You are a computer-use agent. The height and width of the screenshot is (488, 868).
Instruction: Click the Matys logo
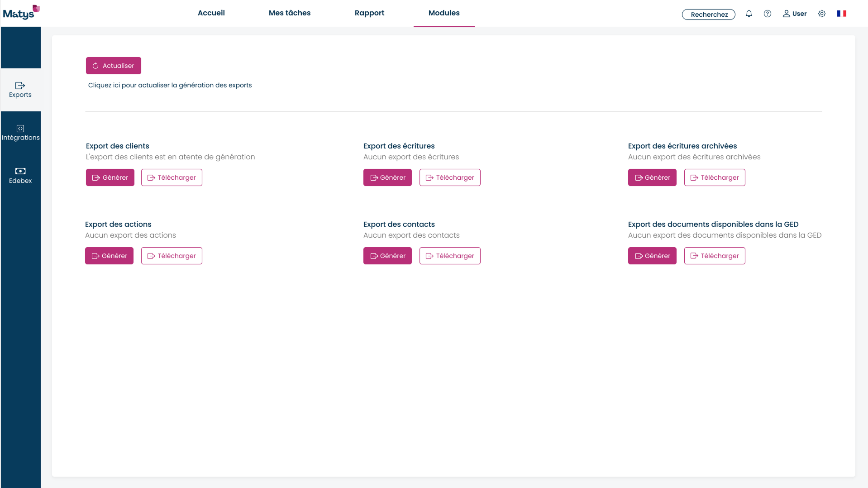coord(21,13)
